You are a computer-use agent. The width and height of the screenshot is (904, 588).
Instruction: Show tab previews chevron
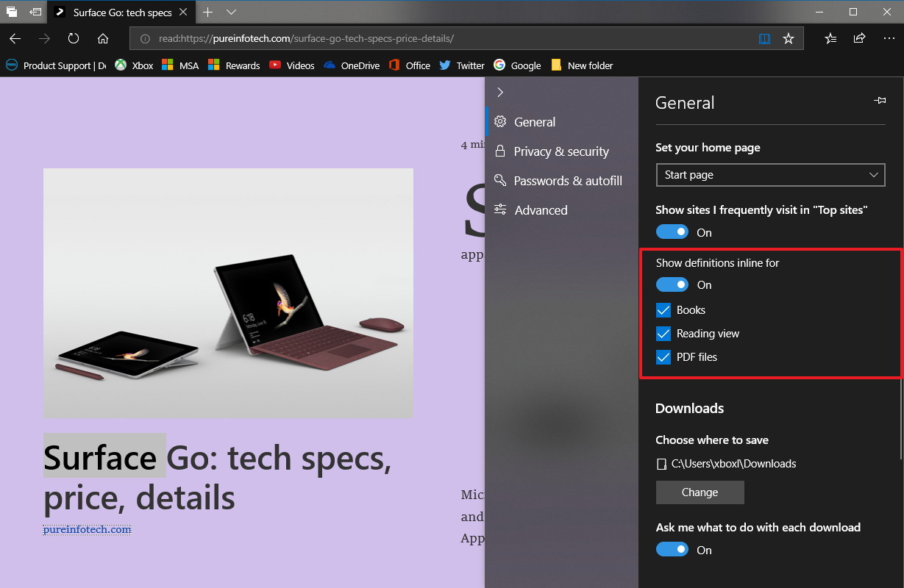231,12
